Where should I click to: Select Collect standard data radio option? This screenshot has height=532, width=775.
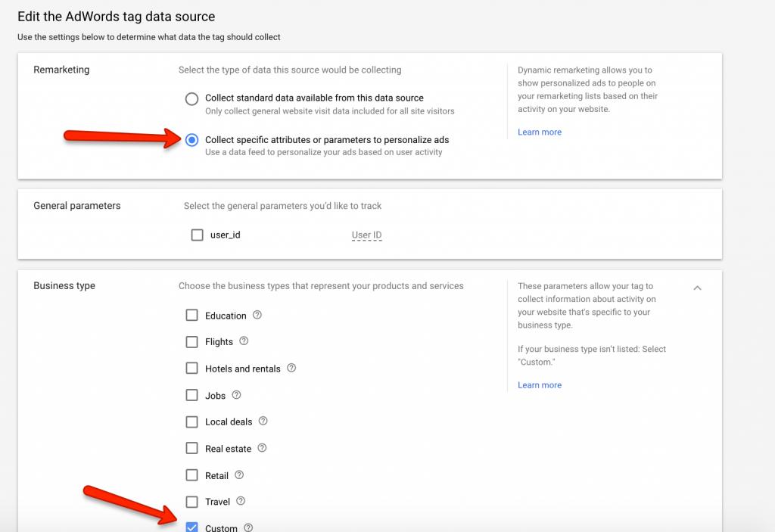pyautogui.click(x=192, y=98)
